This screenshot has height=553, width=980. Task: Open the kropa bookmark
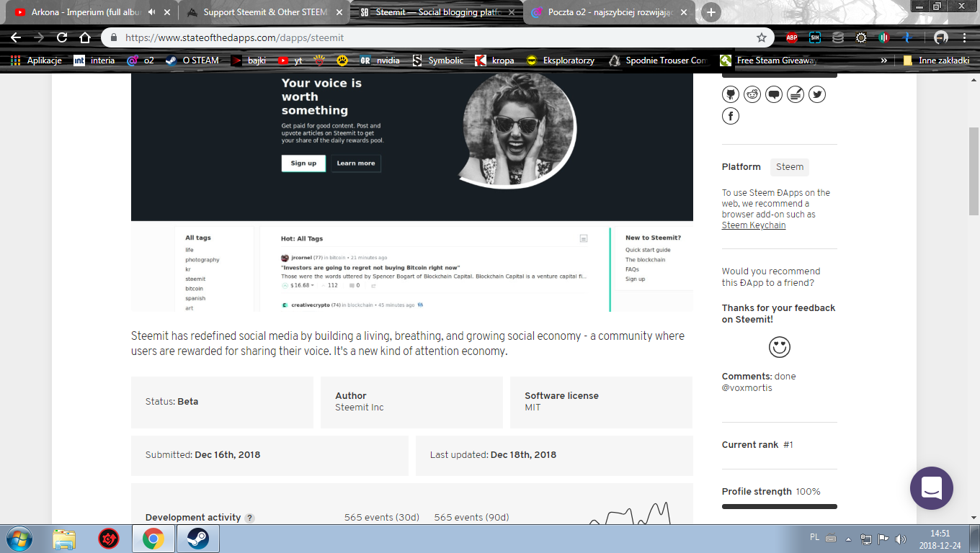click(495, 60)
